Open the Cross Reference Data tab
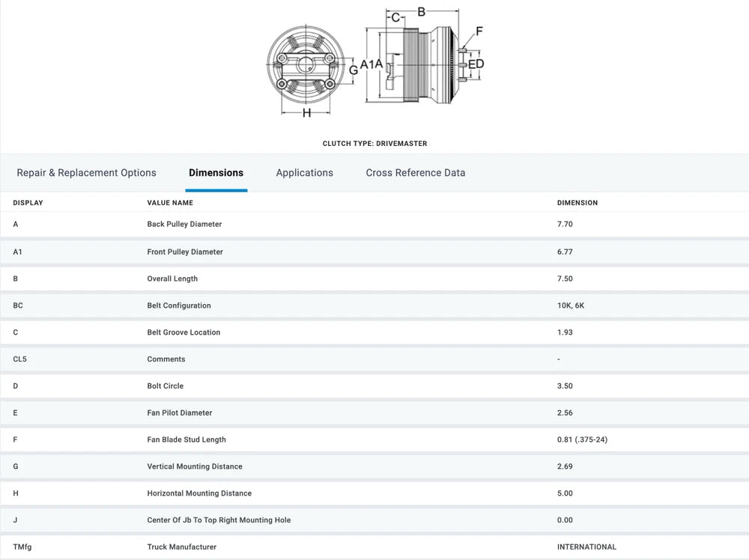This screenshot has height=560, width=749. (415, 173)
